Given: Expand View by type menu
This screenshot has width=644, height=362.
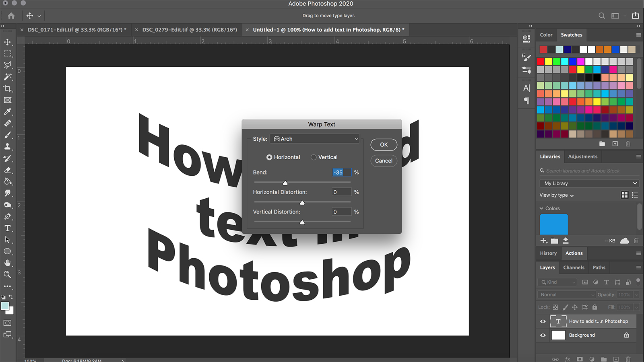Looking at the screenshot, I should click(557, 195).
